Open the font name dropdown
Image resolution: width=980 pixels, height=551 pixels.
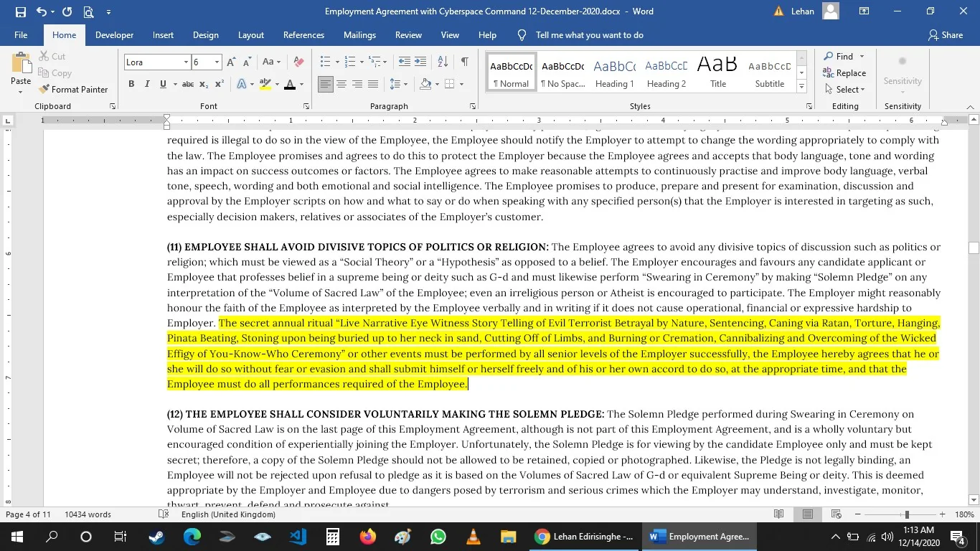[186, 62]
